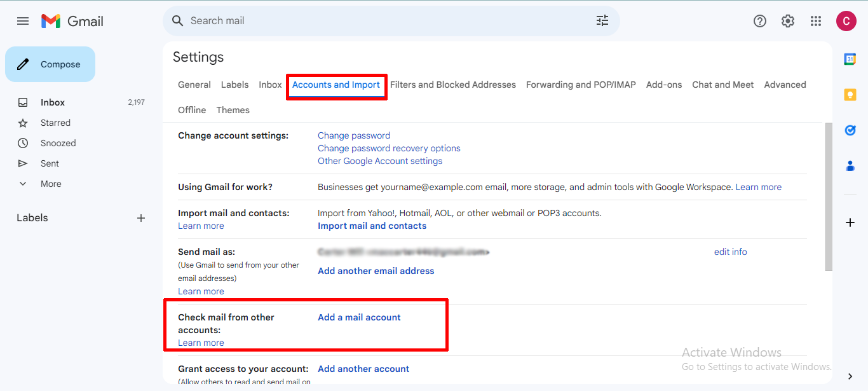Click Add a mail account
868x391 pixels.
coord(359,317)
